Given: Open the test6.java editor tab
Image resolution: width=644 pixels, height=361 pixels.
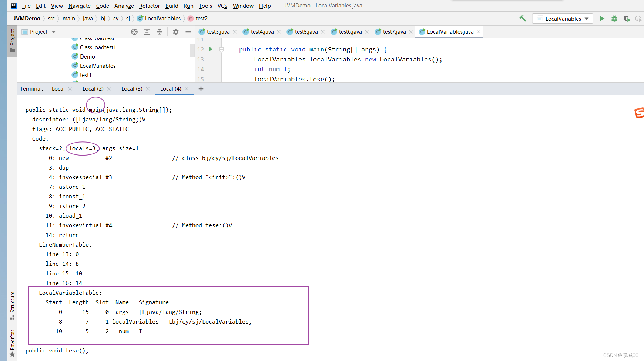Looking at the screenshot, I should [350, 32].
